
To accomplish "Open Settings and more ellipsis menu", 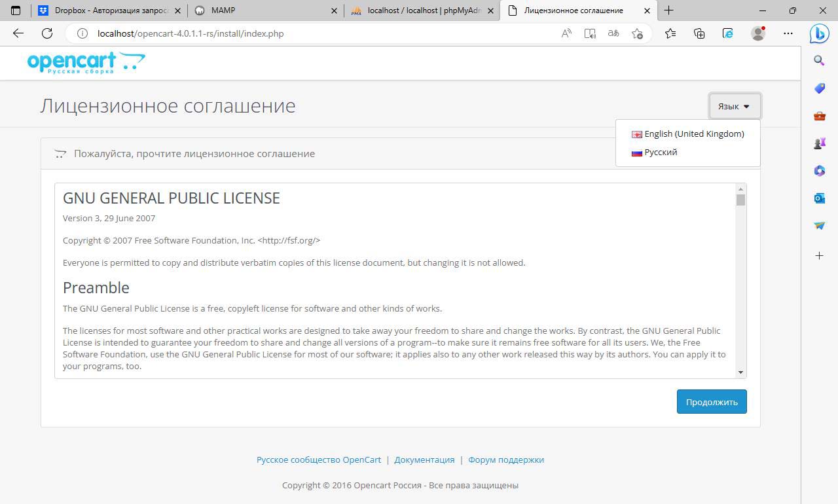I will pyautogui.click(x=788, y=33).
